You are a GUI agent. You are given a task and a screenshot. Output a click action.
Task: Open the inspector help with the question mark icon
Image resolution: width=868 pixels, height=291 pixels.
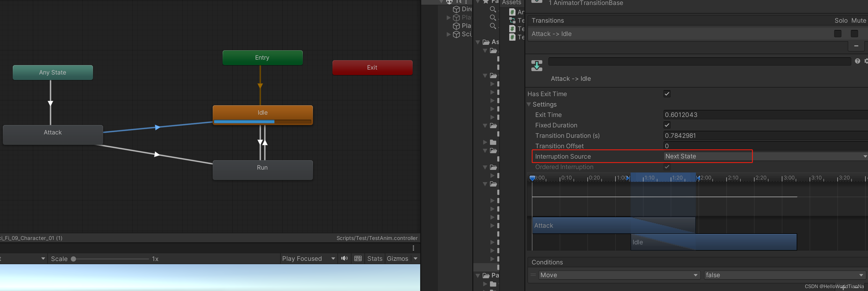pos(857,61)
